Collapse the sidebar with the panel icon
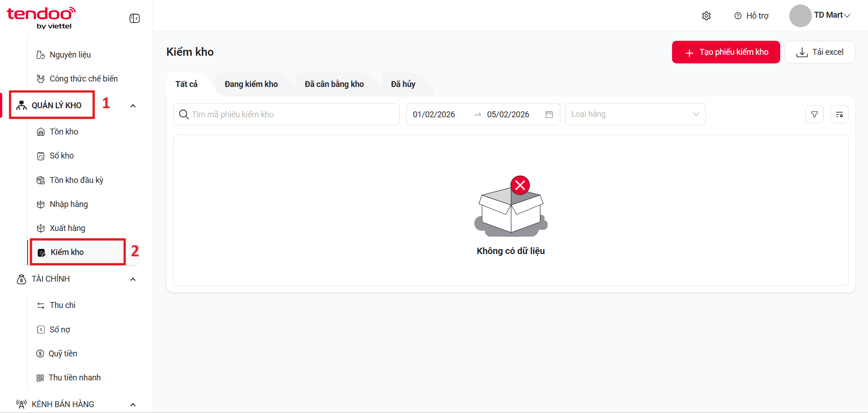Image resolution: width=868 pixels, height=413 pixels. coord(134,18)
